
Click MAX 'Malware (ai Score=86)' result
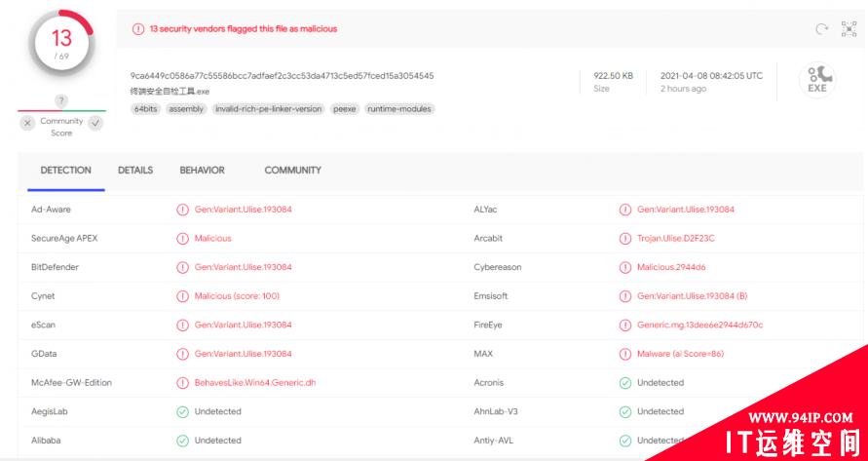tap(680, 354)
